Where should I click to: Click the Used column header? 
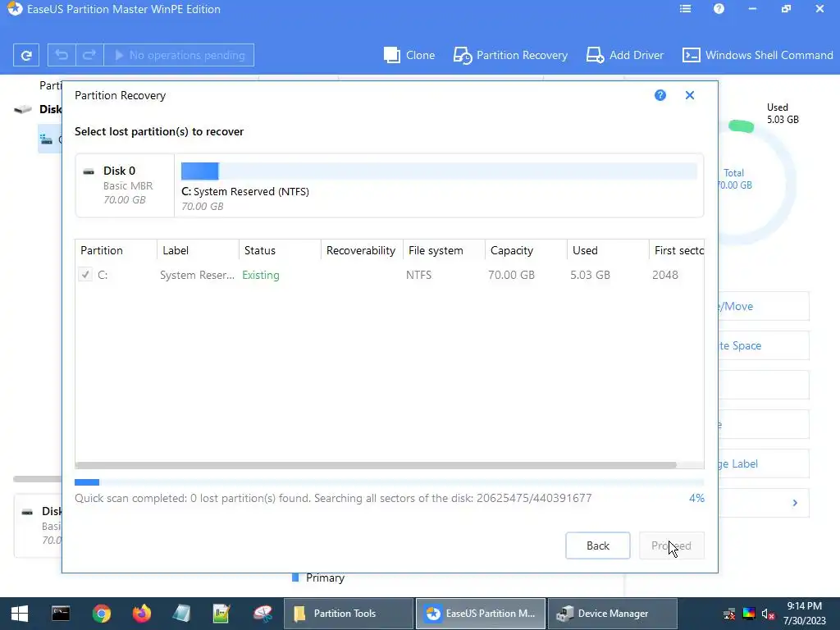coord(608,250)
